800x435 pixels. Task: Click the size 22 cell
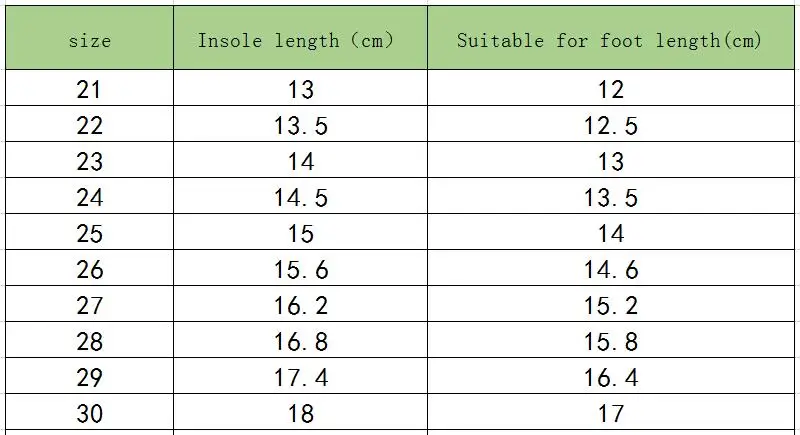pyautogui.click(x=89, y=126)
